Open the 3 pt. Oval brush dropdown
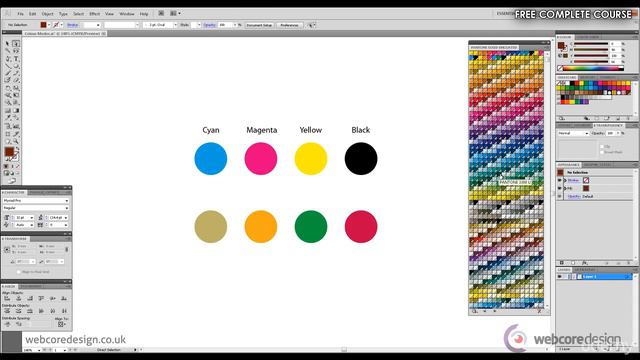 coord(160,25)
